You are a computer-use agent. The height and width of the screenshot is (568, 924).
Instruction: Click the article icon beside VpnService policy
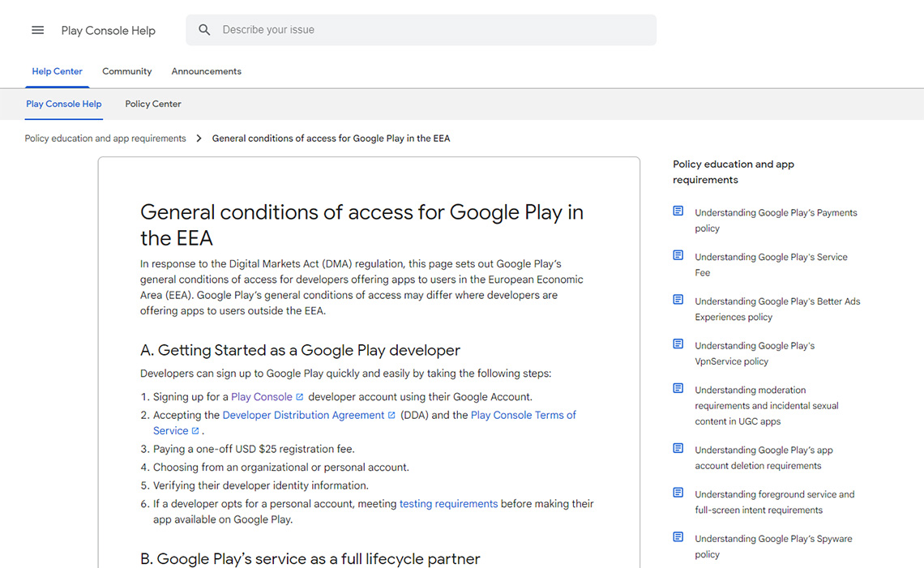678,344
